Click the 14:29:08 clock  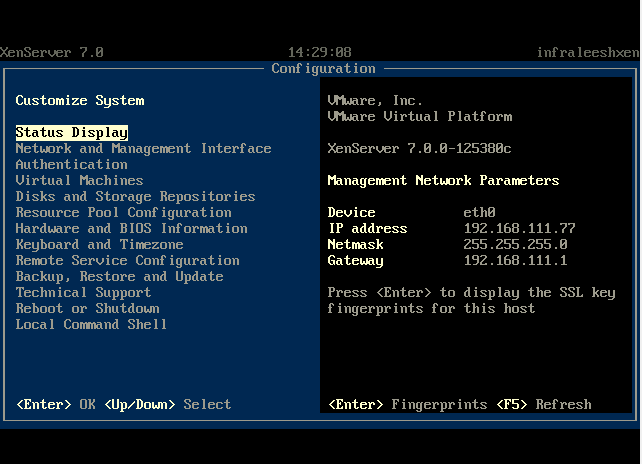tap(319, 52)
